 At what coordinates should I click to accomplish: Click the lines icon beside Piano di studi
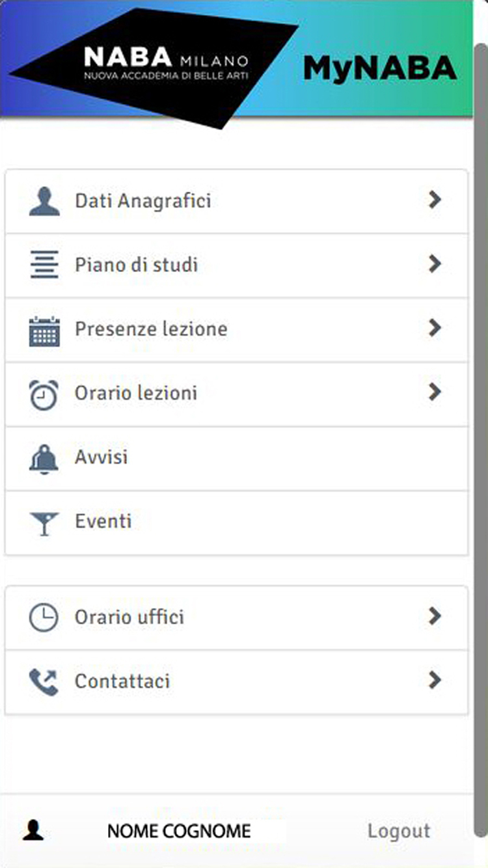point(44,265)
